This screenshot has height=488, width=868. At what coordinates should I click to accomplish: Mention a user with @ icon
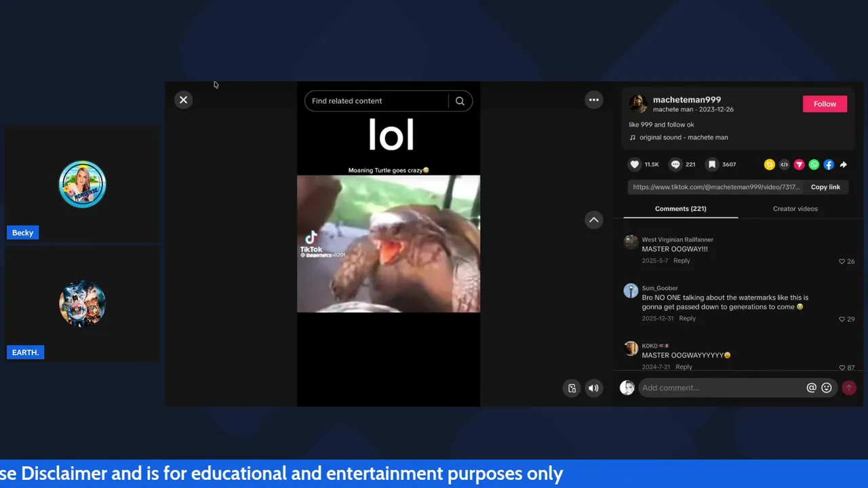point(811,388)
